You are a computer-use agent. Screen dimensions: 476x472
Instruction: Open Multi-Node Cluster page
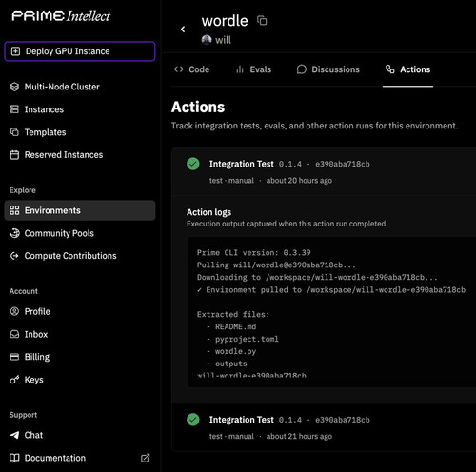(x=62, y=87)
